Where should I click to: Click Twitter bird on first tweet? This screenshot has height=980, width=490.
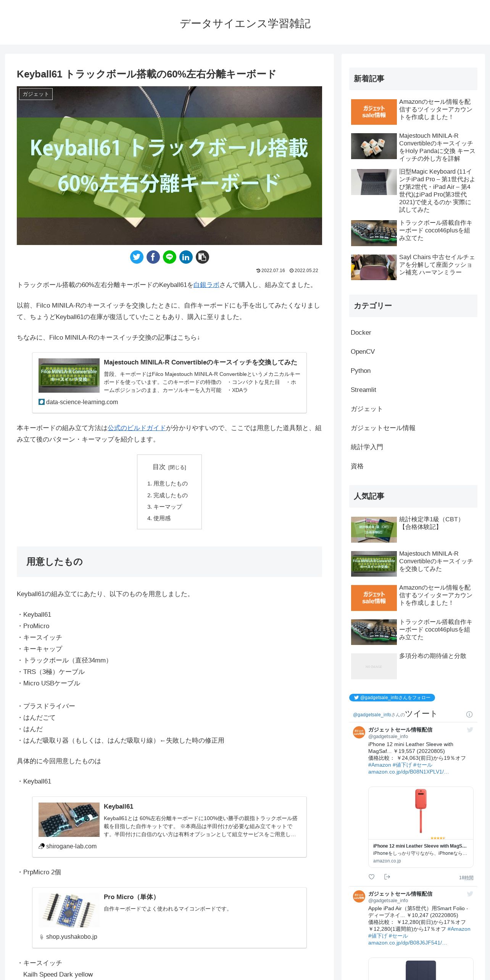click(x=470, y=730)
